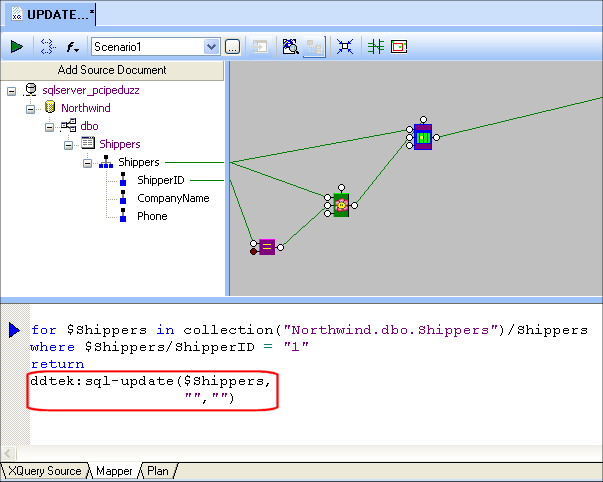The height and width of the screenshot is (482, 603).
Task: Collapse the sqlserver_pcipeduzz node
Action: (x=12, y=91)
